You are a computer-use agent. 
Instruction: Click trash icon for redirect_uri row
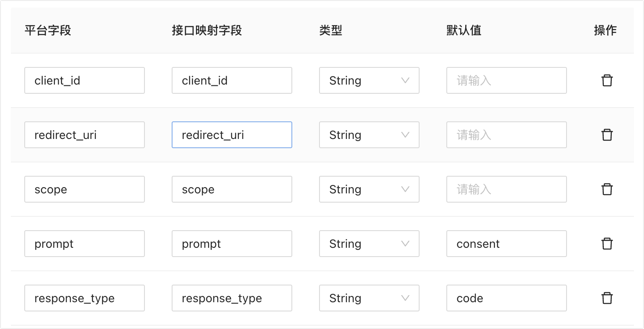click(607, 135)
